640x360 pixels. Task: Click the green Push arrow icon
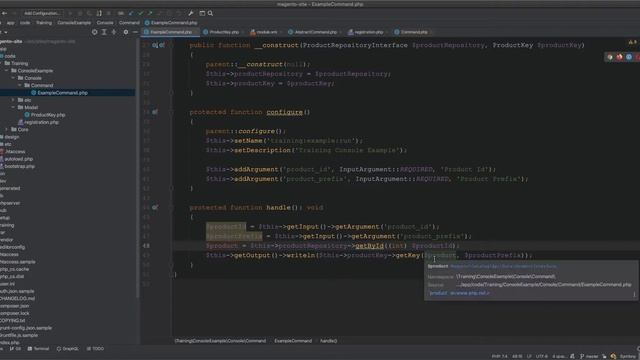(x=150, y=13)
